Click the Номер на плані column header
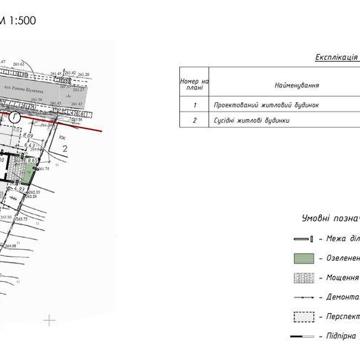This screenshot has height=360, width=360. pos(194,85)
